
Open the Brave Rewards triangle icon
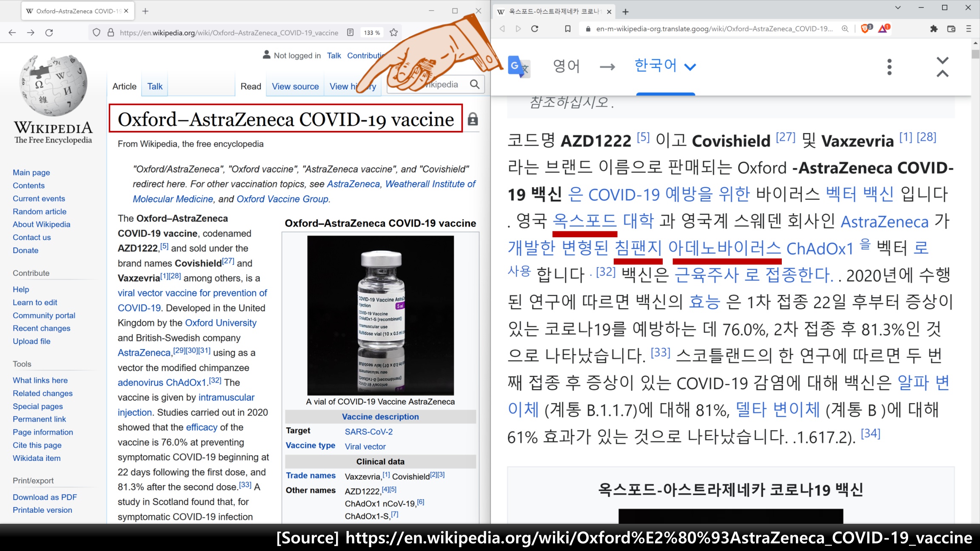point(884,28)
